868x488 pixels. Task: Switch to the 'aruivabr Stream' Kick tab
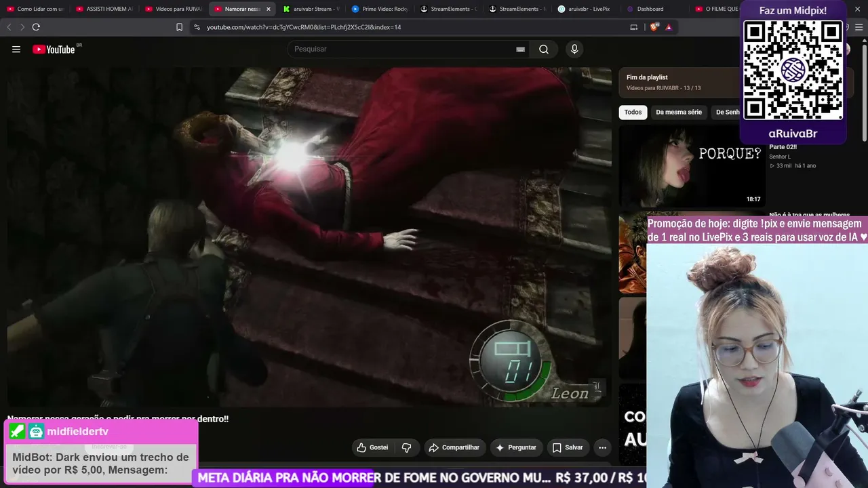pyautogui.click(x=312, y=9)
